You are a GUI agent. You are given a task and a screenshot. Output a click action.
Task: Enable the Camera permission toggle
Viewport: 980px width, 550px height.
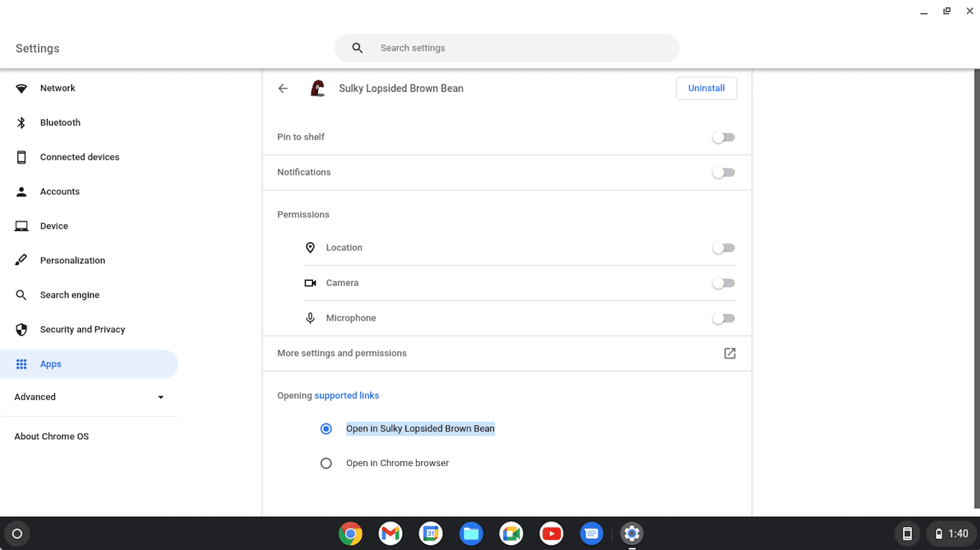coord(723,282)
